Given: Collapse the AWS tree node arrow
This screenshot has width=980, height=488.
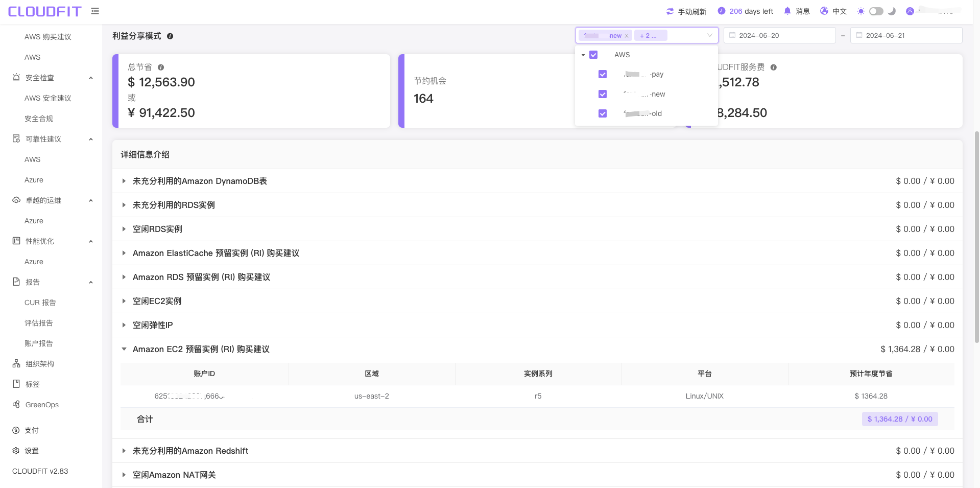Looking at the screenshot, I should point(583,55).
